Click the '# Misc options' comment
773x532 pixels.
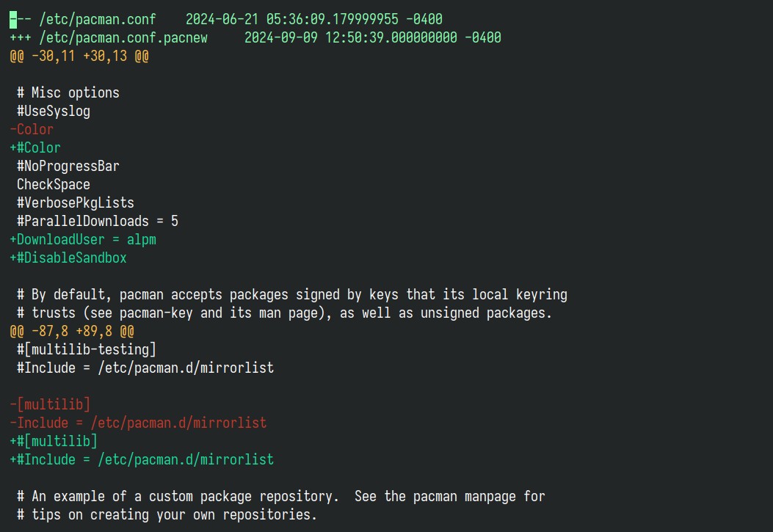coord(68,92)
